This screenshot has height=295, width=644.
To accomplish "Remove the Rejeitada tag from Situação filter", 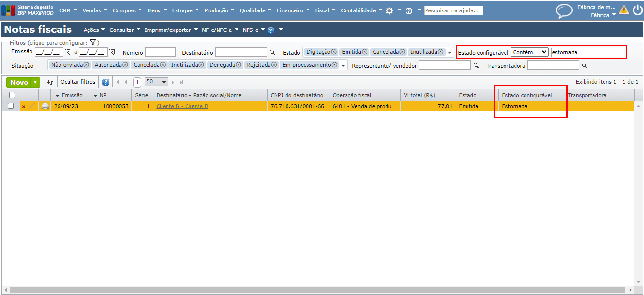I will [274, 65].
